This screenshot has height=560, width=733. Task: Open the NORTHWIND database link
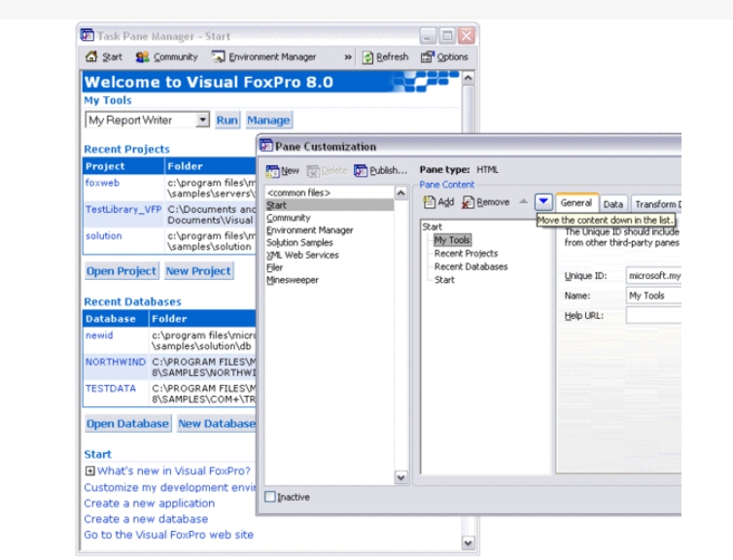[116, 362]
